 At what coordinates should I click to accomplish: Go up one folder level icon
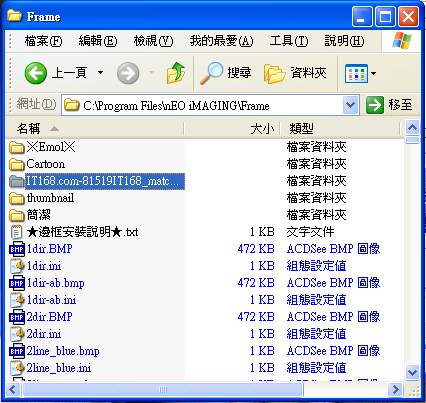coord(176,73)
